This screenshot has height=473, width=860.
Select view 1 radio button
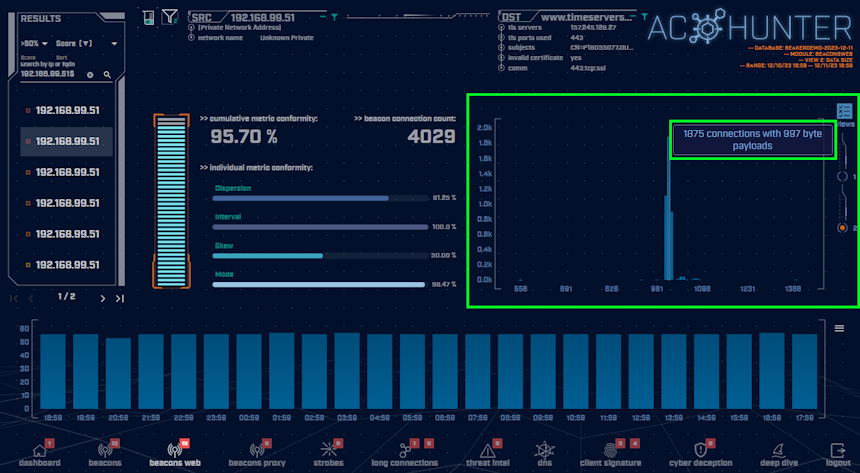(x=842, y=176)
